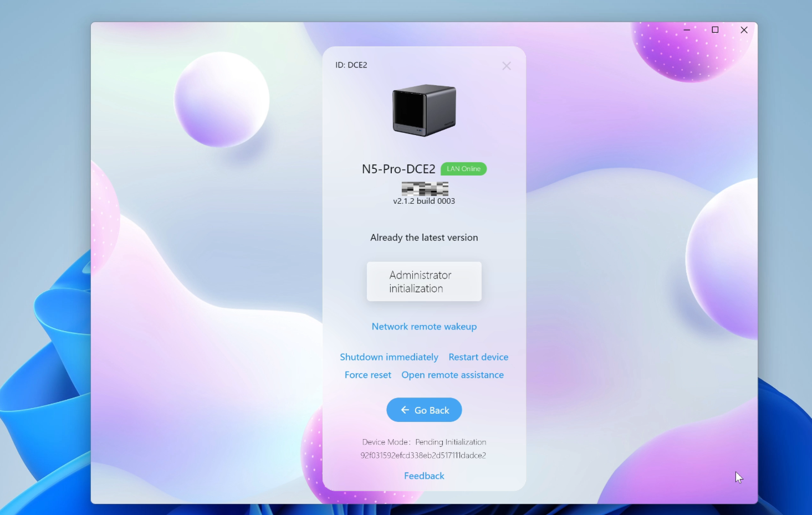
Task: Open remote assistance link
Action: (453, 375)
